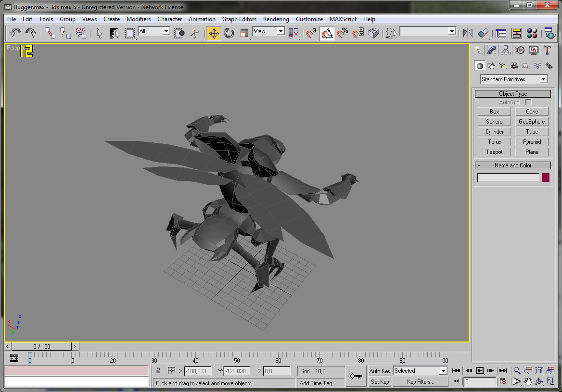Viewport: 562px width, 392px height.
Task: Click the Undo arrow icon
Action: pos(15,33)
